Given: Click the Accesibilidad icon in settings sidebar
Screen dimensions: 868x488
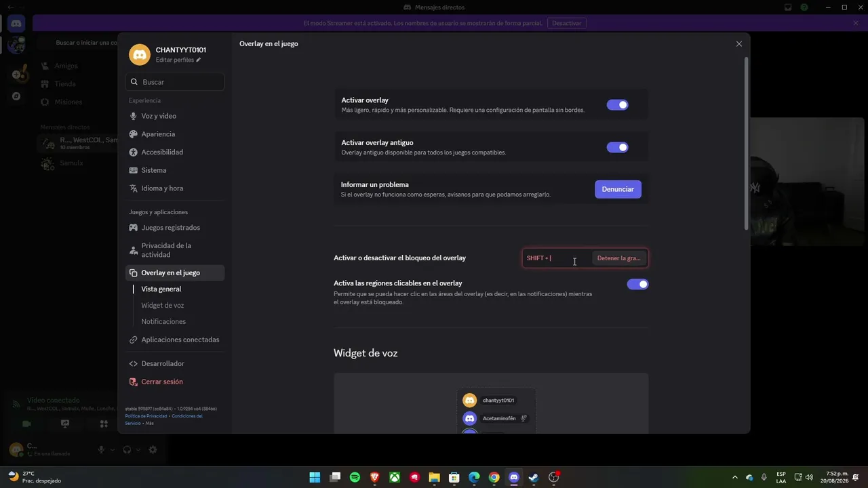Looking at the screenshot, I should 134,152.
